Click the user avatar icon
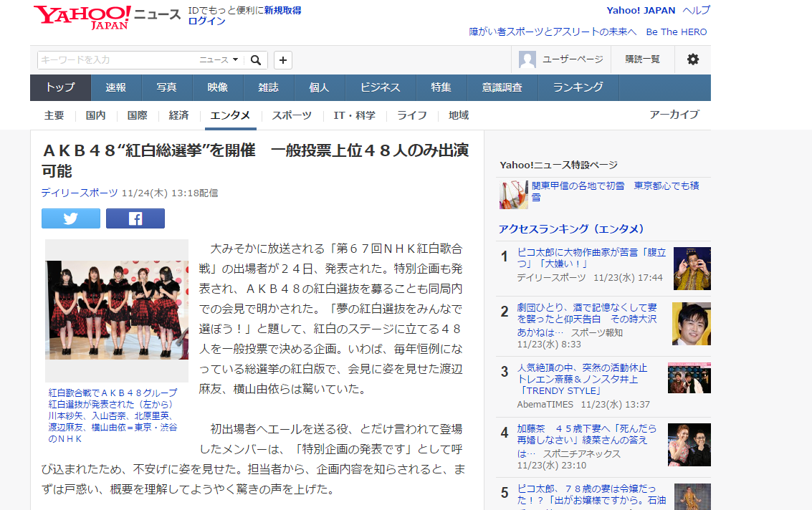The image size is (812, 510). pyautogui.click(x=527, y=59)
